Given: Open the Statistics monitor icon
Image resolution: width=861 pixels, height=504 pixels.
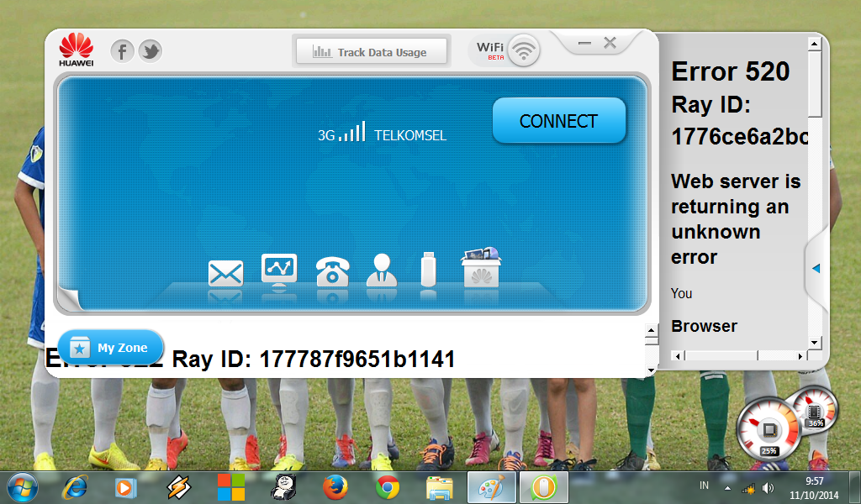Looking at the screenshot, I should click(x=279, y=270).
